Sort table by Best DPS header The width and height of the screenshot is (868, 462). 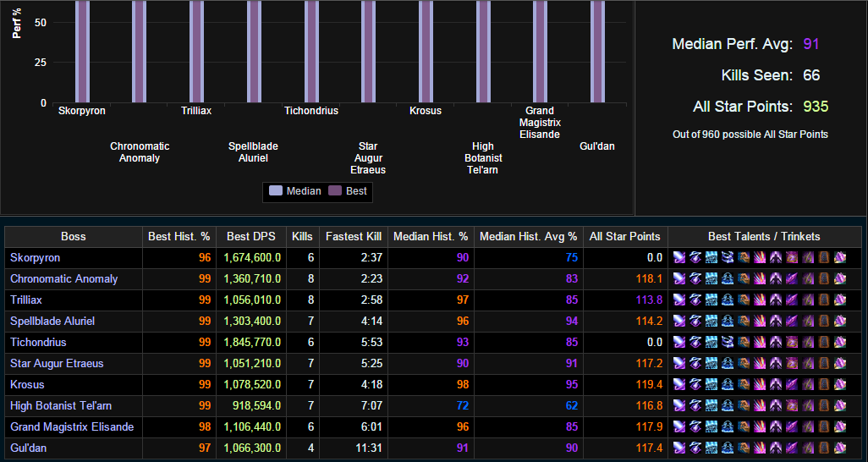coord(250,237)
